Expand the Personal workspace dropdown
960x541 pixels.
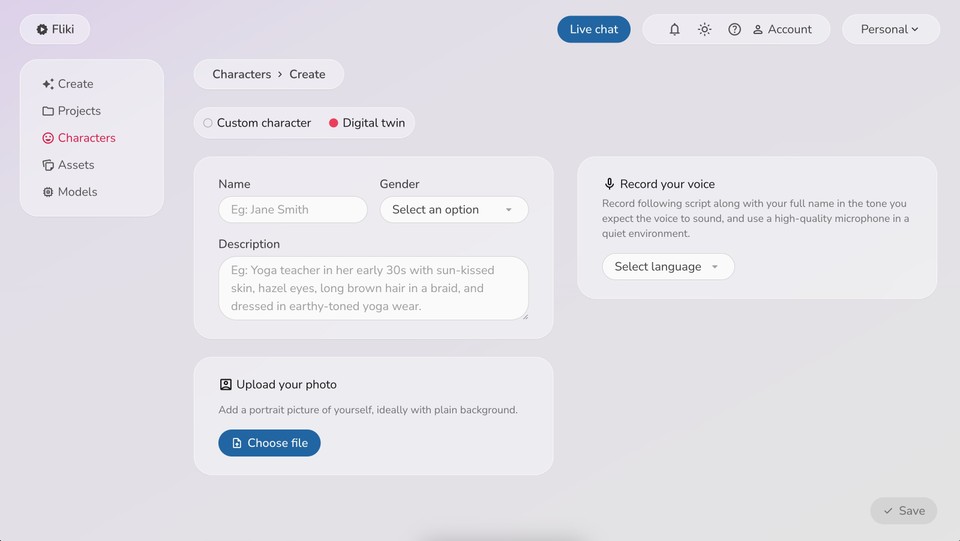tap(890, 29)
